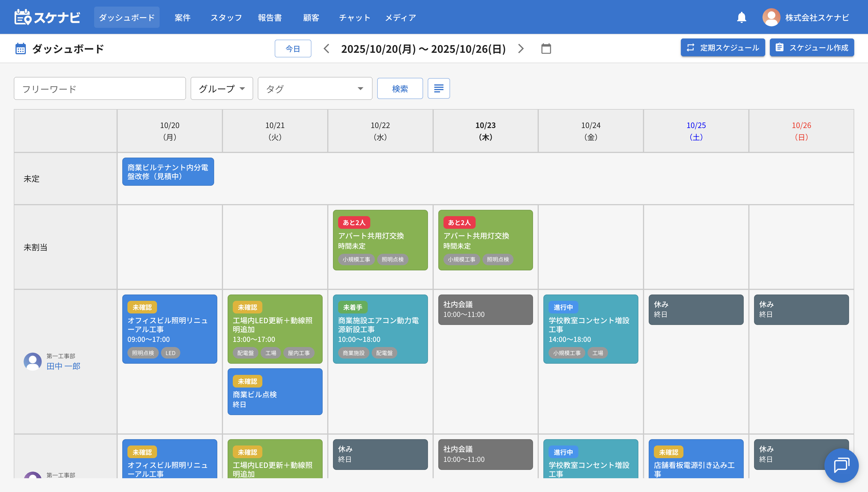Open the タグ dropdown selector
This screenshot has width=868, height=492.
315,88
